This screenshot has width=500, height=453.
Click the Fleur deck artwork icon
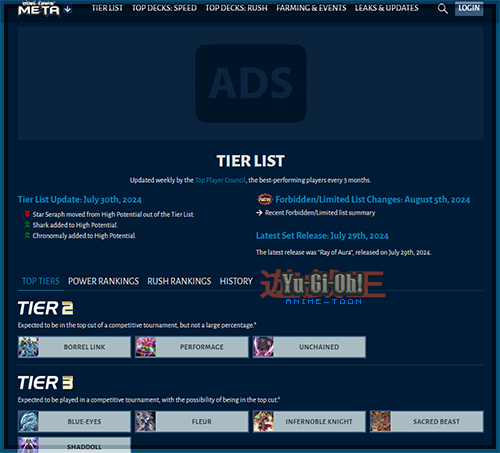pos(146,421)
